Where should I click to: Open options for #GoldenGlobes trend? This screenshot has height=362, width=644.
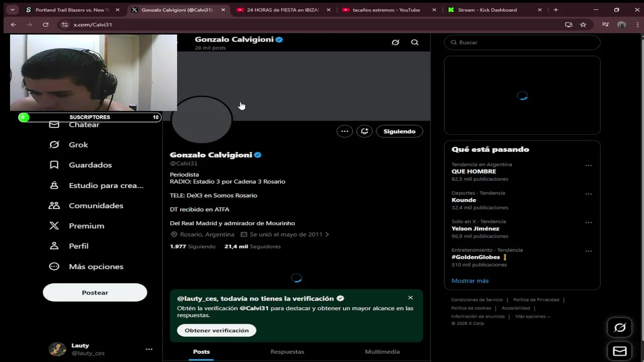point(589,251)
